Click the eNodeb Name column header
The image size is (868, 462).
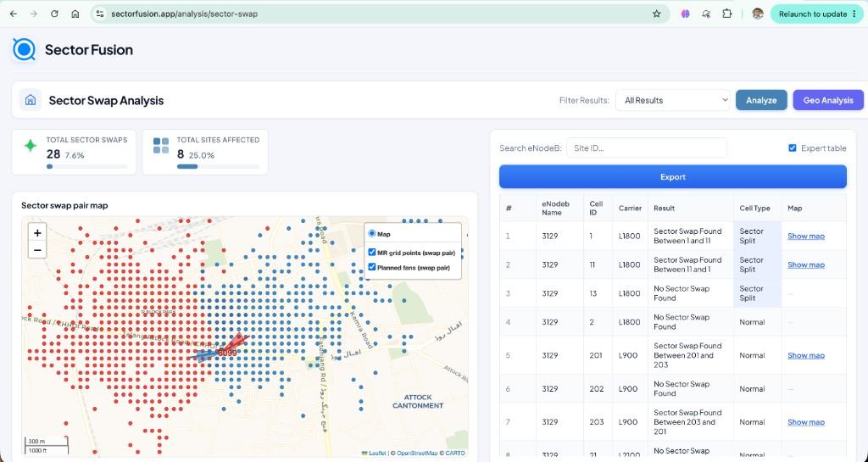[558, 208]
